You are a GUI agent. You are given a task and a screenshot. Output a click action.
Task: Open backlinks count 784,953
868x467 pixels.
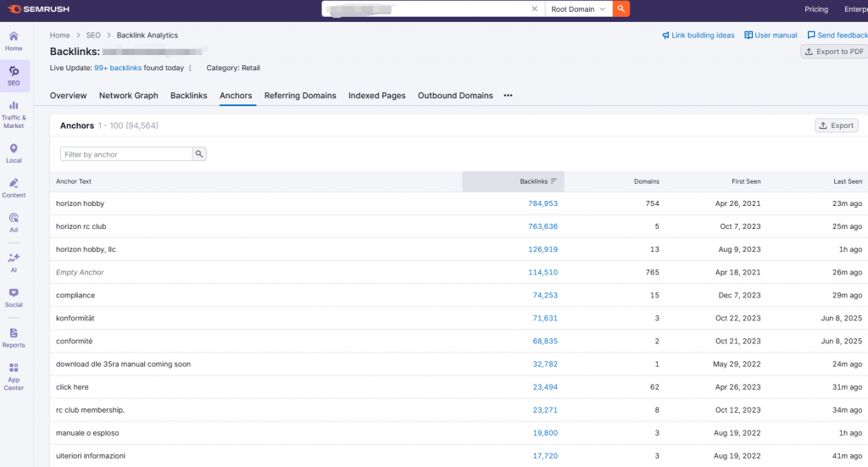point(542,203)
